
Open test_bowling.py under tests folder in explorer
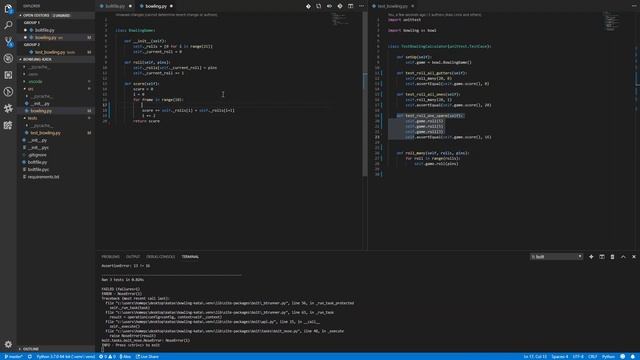point(56,133)
